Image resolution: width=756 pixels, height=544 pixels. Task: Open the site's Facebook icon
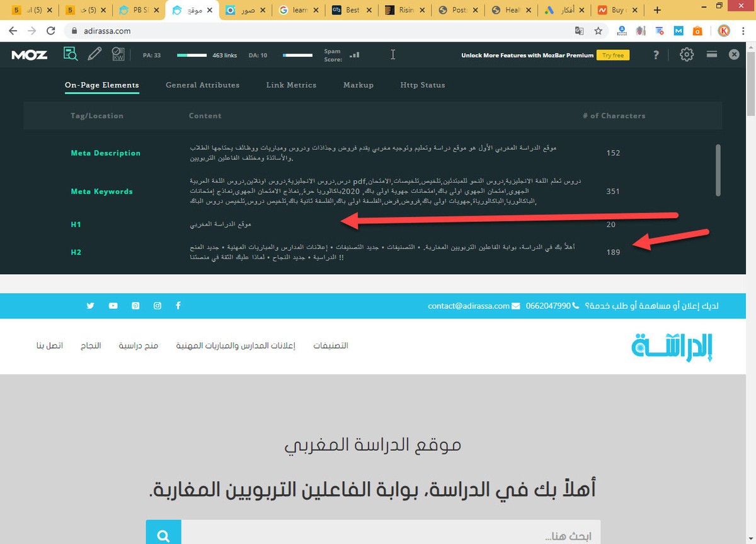tap(179, 306)
